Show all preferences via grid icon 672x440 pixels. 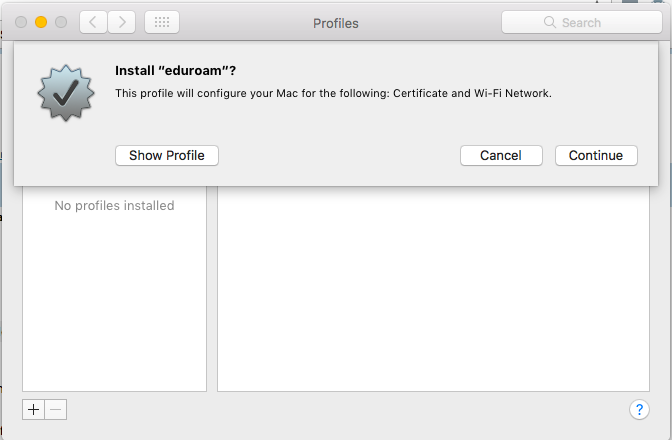click(162, 22)
